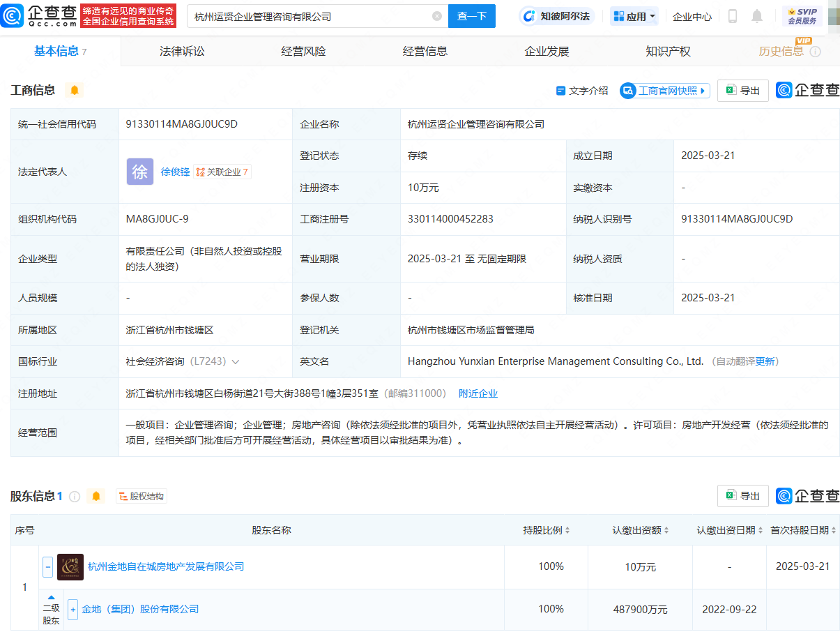Clear the search box text
Viewport: 840px width, 632px height.
point(437,16)
